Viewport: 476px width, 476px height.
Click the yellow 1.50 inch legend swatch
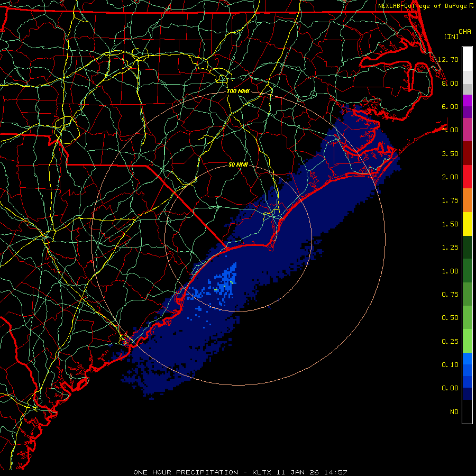(467, 224)
